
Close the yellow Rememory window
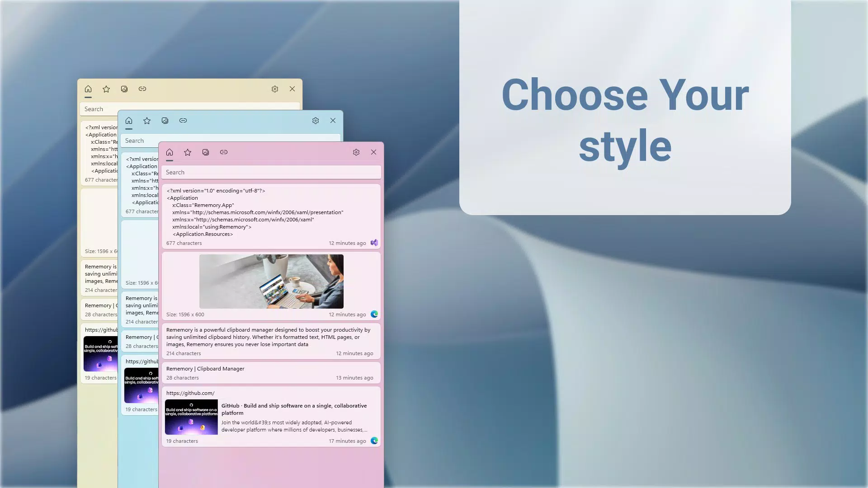(x=292, y=89)
